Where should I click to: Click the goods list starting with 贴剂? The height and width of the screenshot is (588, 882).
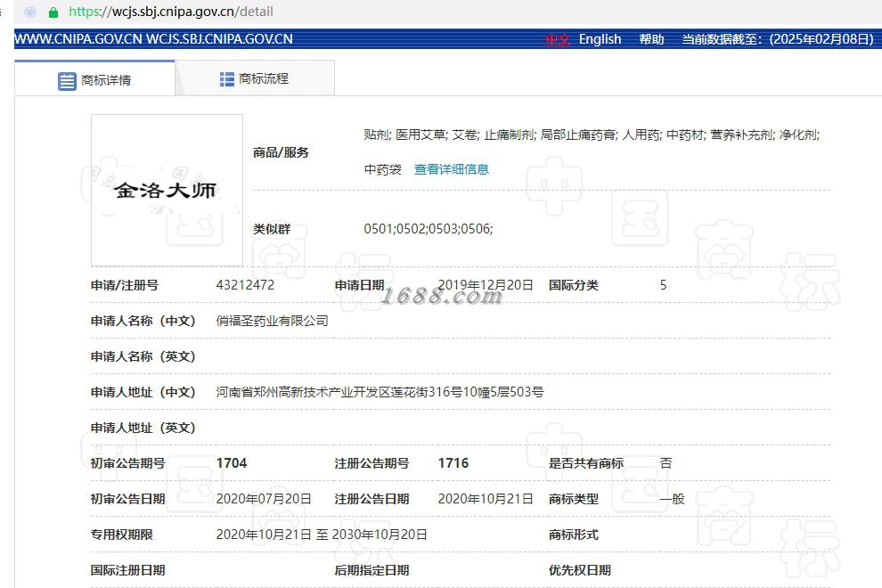[592, 135]
